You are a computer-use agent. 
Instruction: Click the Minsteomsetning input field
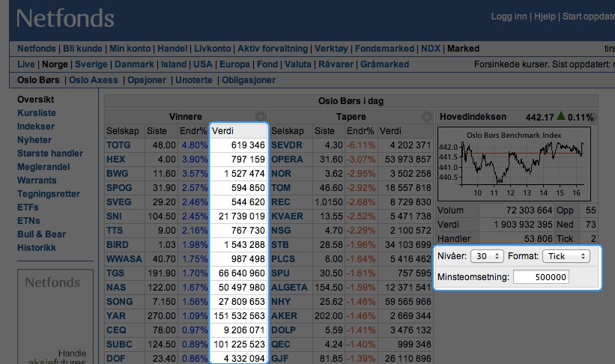[x=541, y=277]
